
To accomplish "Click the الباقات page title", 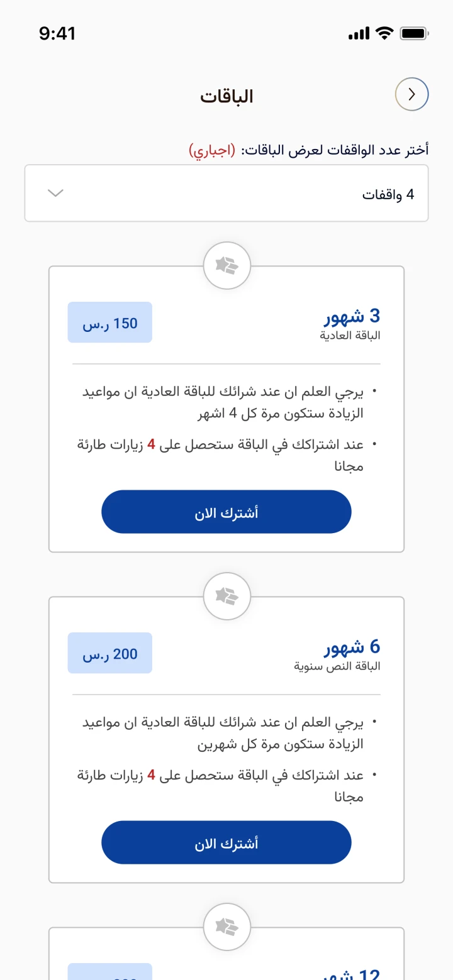I will click(x=226, y=96).
